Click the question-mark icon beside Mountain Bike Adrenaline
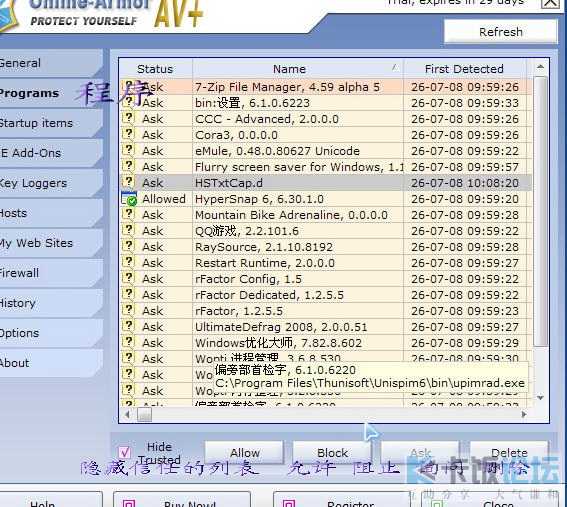Image resolution: width=567 pixels, height=507 pixels. [x=128, y=214]
